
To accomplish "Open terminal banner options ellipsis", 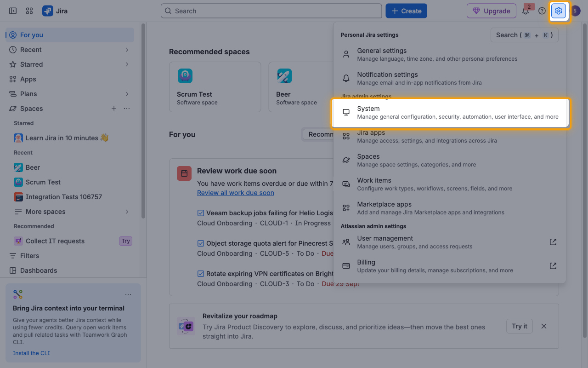I will click(128, 294).
